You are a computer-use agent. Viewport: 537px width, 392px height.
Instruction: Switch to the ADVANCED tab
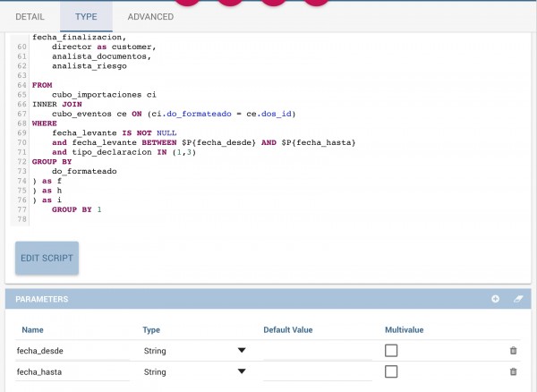[x=150, y=16]
